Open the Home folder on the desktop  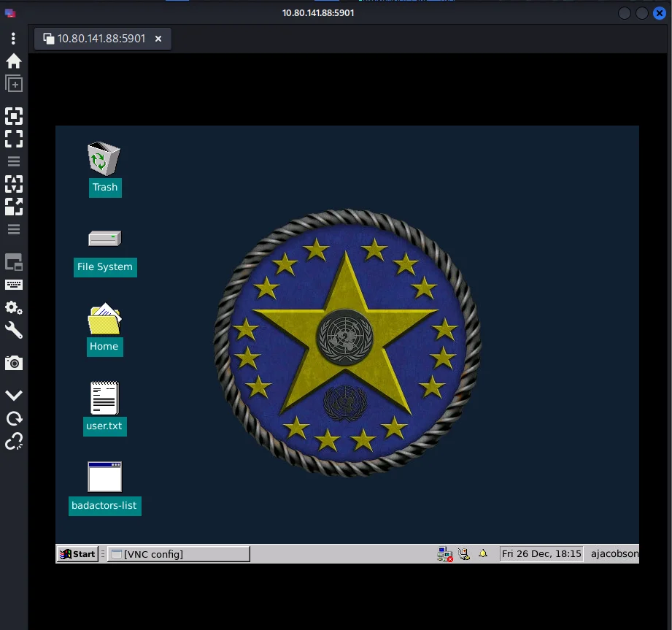104,320
